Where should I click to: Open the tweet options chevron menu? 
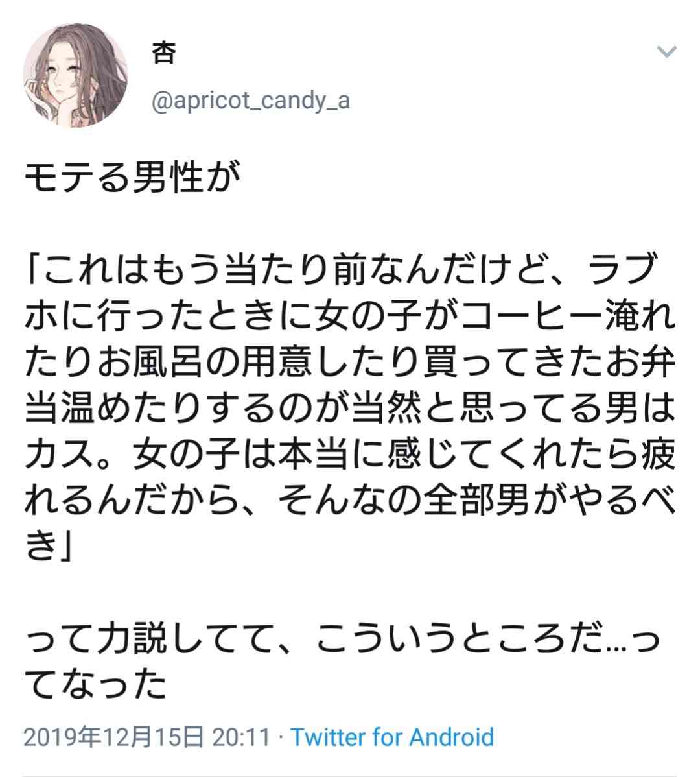click(x=666, y=51)
